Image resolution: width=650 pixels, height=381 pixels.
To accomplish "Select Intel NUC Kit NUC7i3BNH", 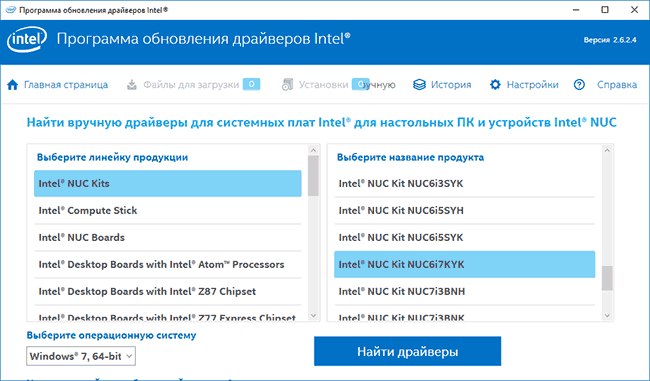I will click(465, 291).
